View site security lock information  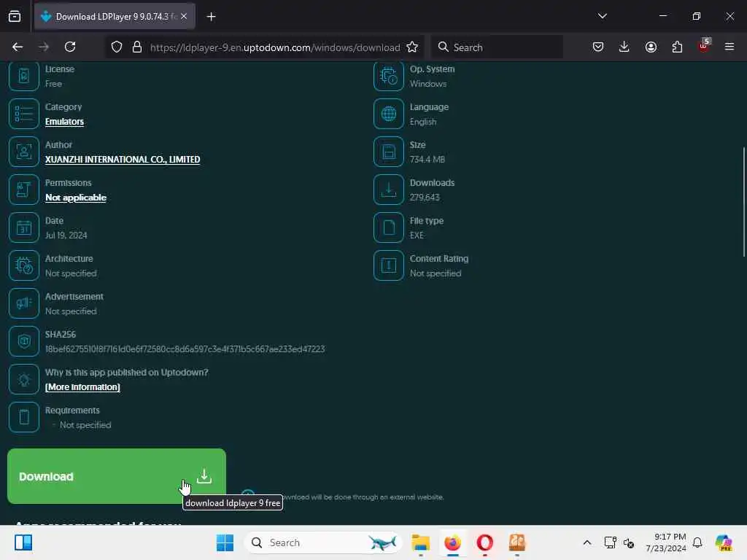coord(137,47)
